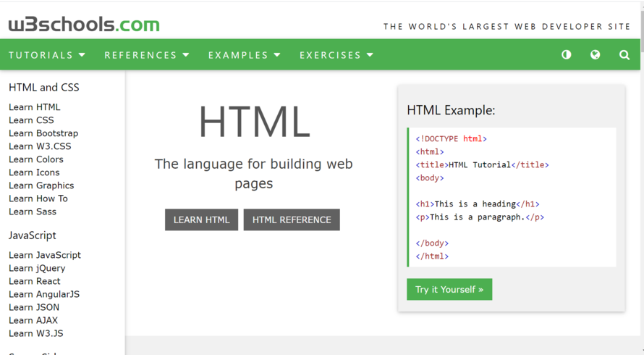The width and height of the screenshot is (644, 355).
Task: Click the w3schools.com logo
Action: pyautogui.click(x=84, y=25)
